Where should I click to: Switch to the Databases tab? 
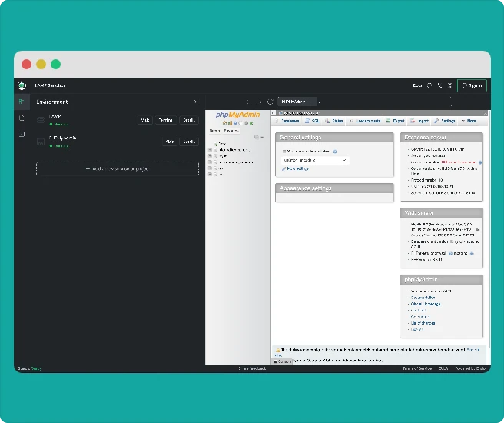pyautogui.click(x=288, y=121)
